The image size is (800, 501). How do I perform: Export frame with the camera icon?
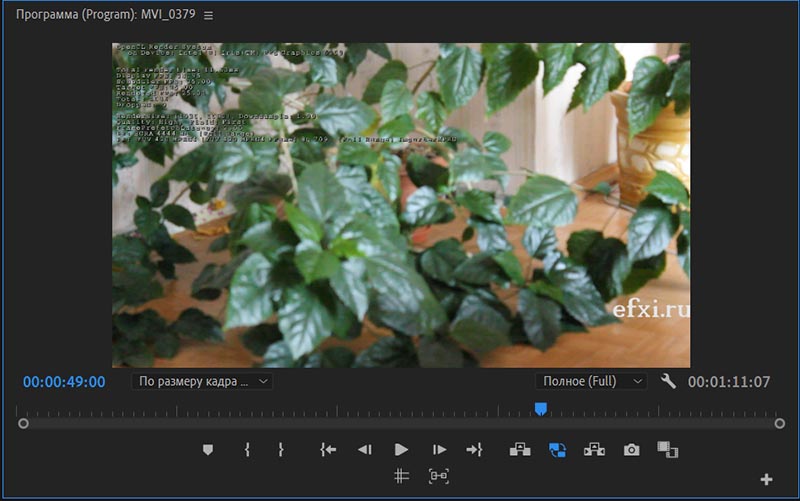coord(631,449)
